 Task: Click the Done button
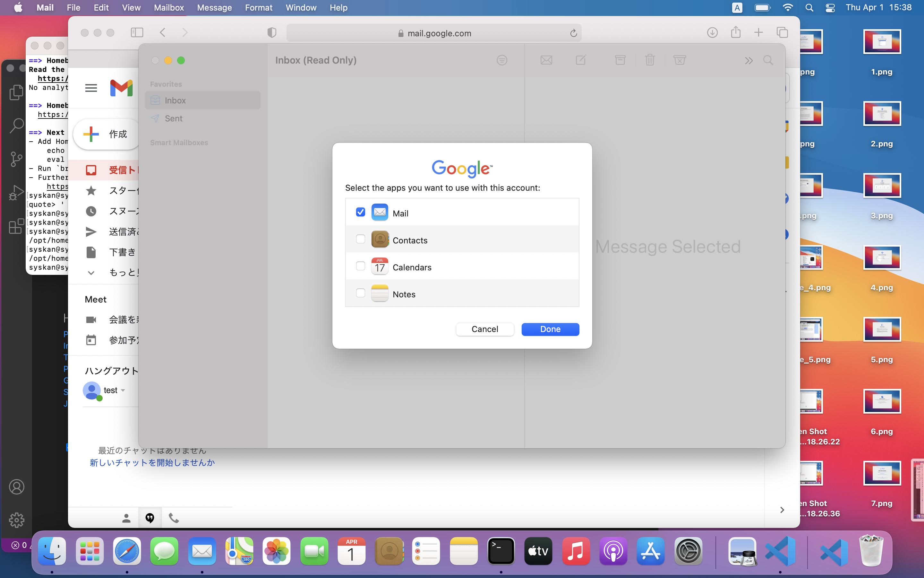pos(550,329)
